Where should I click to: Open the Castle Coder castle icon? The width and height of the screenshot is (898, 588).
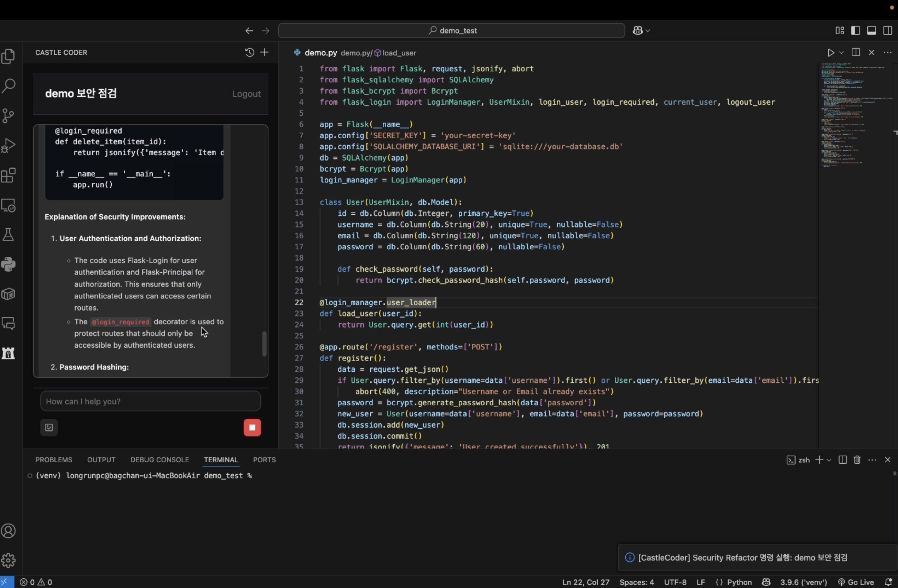(x=8, y=353)
